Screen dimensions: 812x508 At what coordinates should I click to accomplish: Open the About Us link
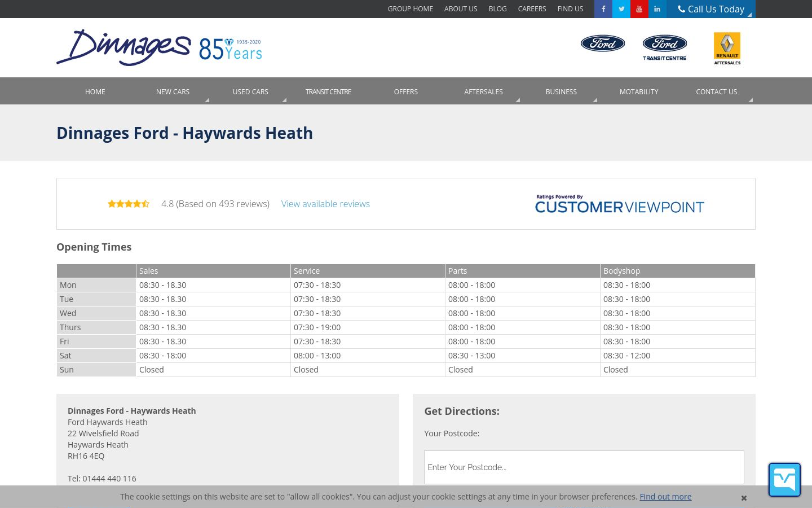click(x=461, y=9)
